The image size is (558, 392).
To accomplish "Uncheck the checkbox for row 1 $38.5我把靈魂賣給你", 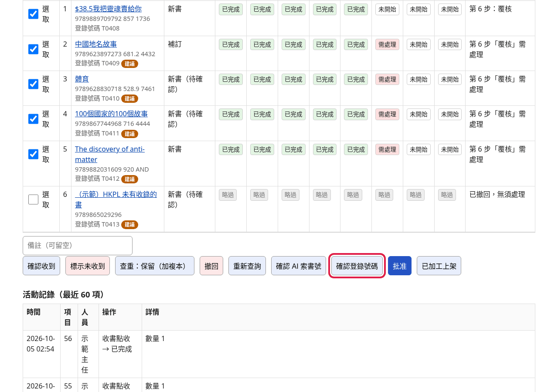I will click(x=33, y=14).
